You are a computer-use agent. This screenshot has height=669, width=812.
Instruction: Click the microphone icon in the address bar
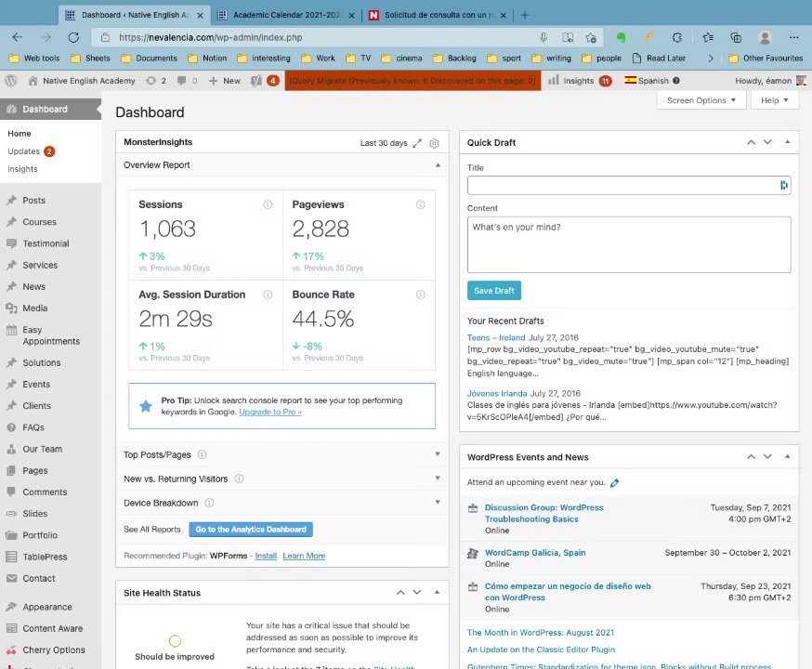pos(544,37)
